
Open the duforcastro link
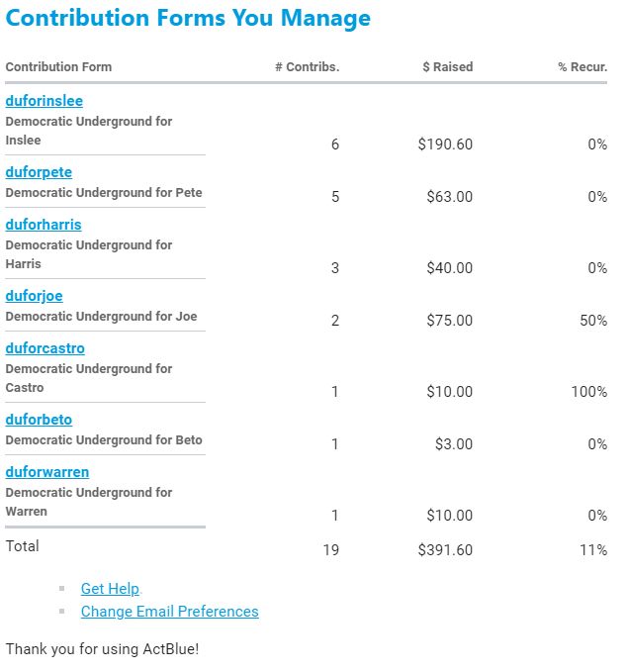(45, 348)
